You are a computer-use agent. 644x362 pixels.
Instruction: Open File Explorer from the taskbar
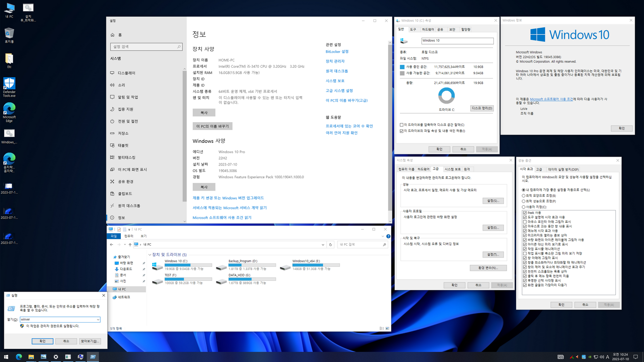[x=31, y=357]
